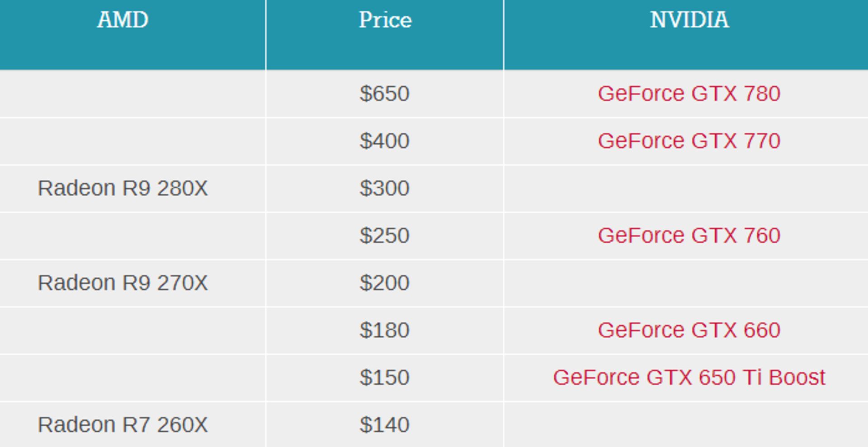The height and width of the screenshot is (447, 868).
Task: Open the GeForce GTX 770 link
Action: 689,141
